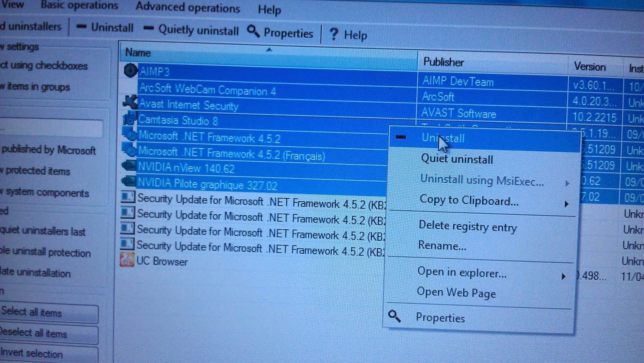Choose Rename from context menu
This screenshot has height=363, width=644.
click(x=442, y=245)
